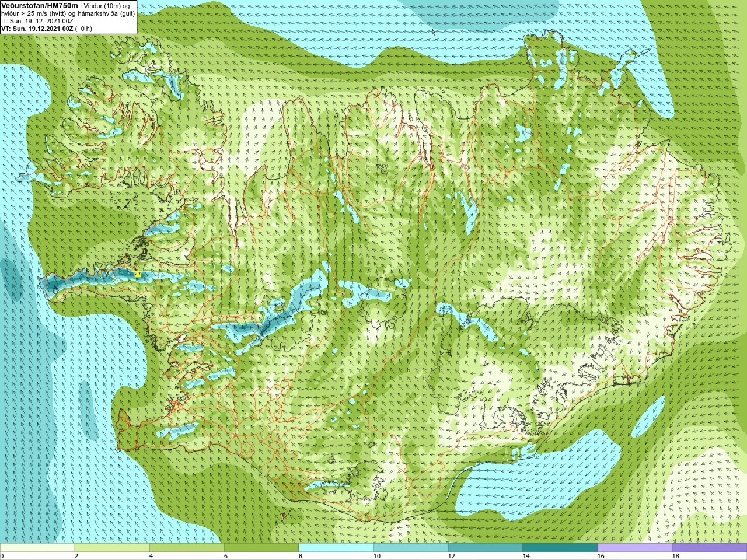
Task: Click the 'VT: Sun. 19.12.2021 00Z (+0 h)' line
Action: coord(47,29)
